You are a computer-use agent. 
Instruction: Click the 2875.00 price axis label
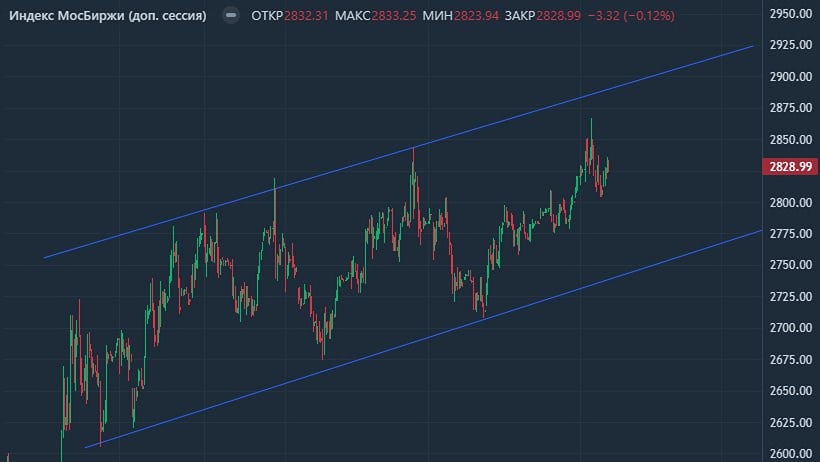point(791,108)
